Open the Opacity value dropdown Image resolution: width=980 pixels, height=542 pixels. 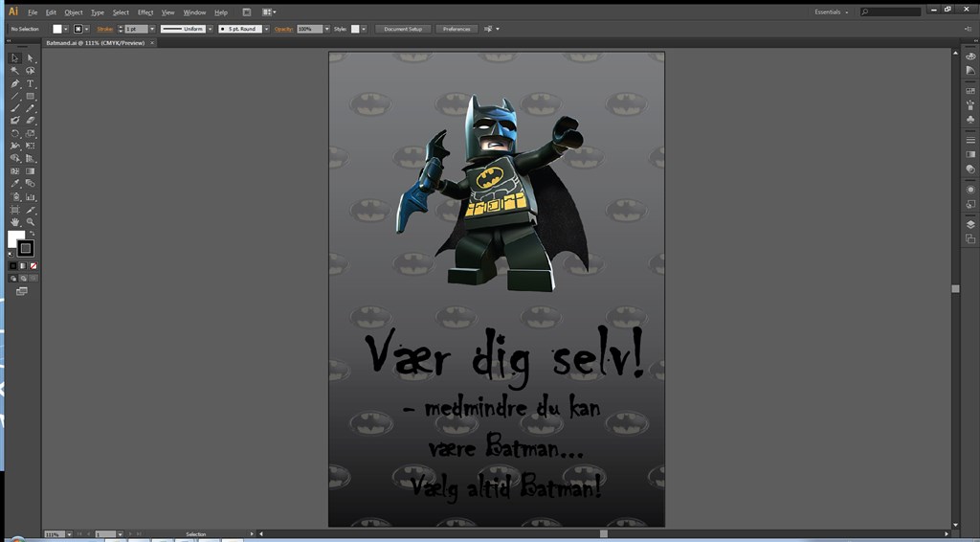326,29
